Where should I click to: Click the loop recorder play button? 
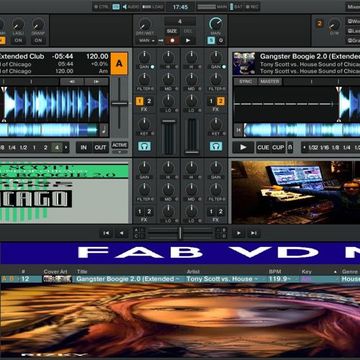188,41
